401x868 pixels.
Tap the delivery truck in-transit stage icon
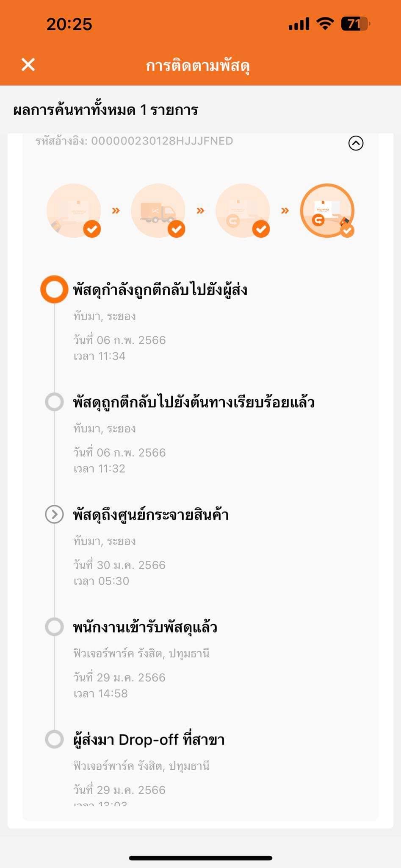click(158, 211)
